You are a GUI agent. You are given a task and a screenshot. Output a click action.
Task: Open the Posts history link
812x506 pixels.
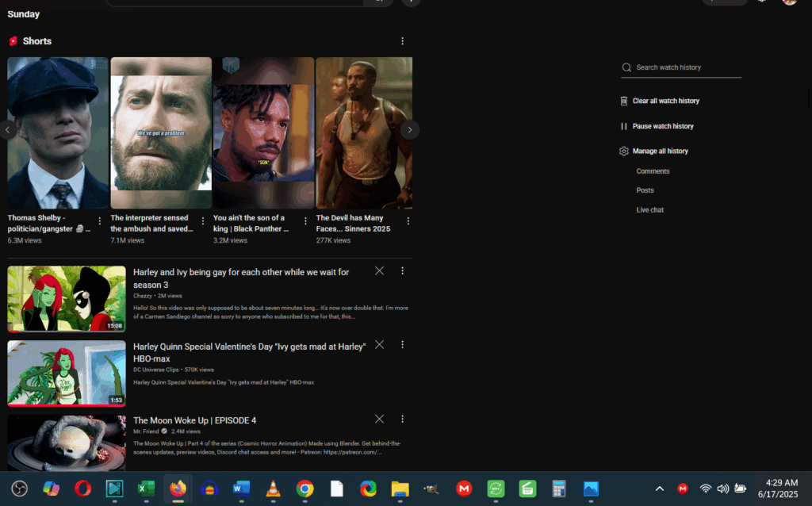(645, 190)
